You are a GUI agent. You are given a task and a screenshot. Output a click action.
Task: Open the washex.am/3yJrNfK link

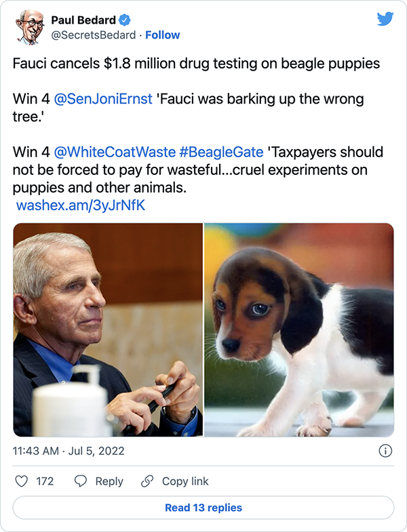pyautogui.click(x=80, y=205)
